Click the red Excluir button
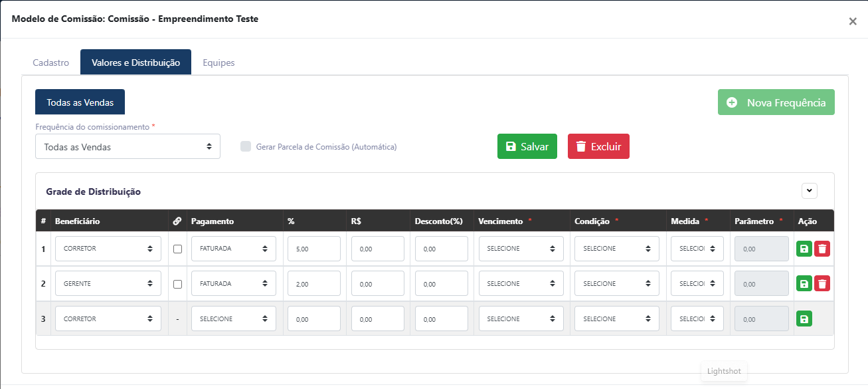Screen dimensions: 868x389 598,146
